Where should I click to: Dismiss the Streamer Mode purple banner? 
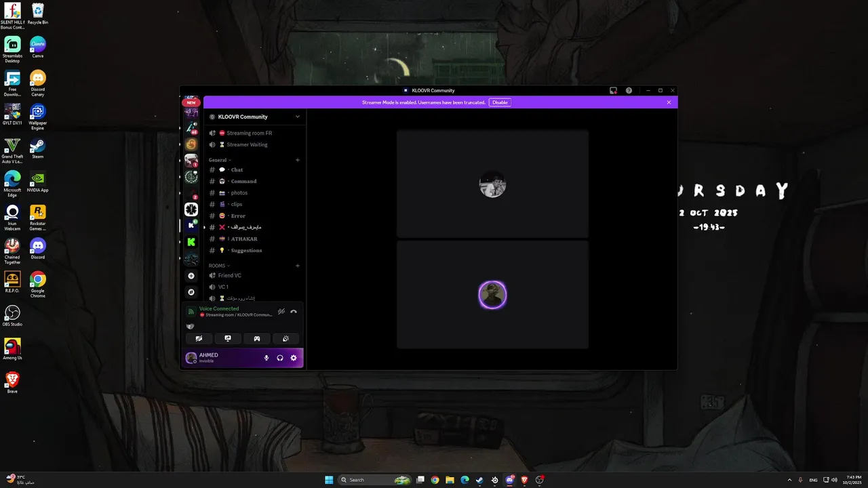pyautogui.click(x=669, y=102)
